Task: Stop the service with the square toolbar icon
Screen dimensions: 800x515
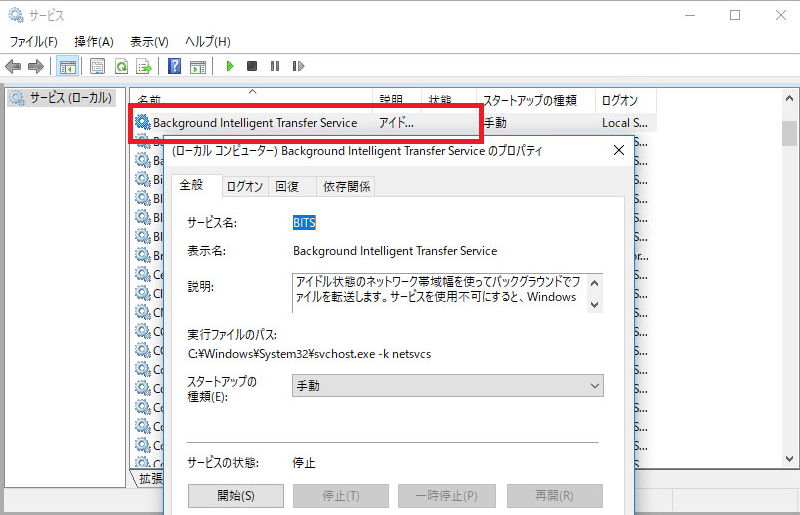Action: (252, 66)
